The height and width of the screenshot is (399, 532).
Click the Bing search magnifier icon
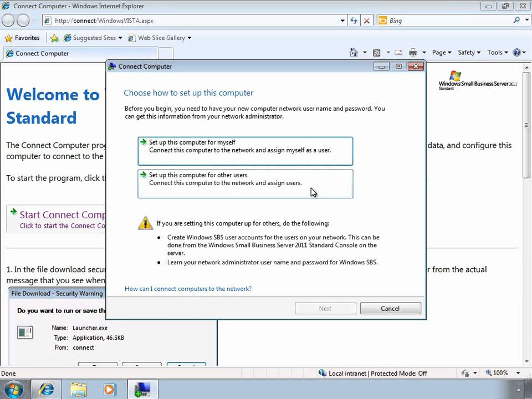pyautogui.click(x=516, y=21)
